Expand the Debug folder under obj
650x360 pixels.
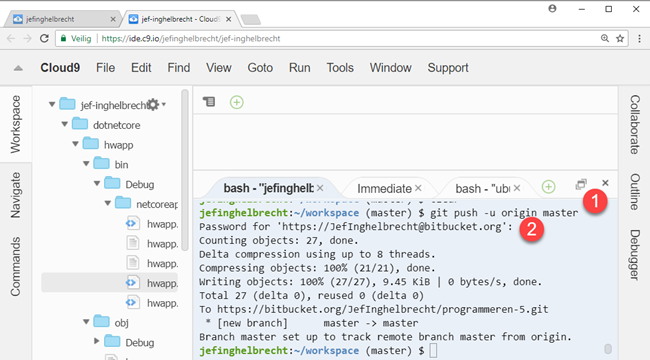(x=97, y=341)
